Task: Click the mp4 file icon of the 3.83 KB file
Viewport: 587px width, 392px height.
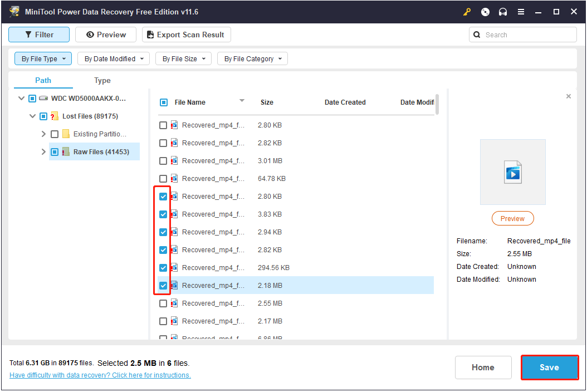Action: (x=174, y=214)
